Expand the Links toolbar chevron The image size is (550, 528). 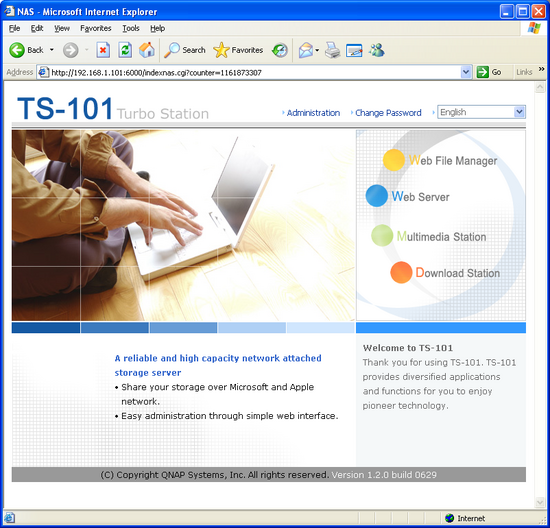click(x=541, y=69)
